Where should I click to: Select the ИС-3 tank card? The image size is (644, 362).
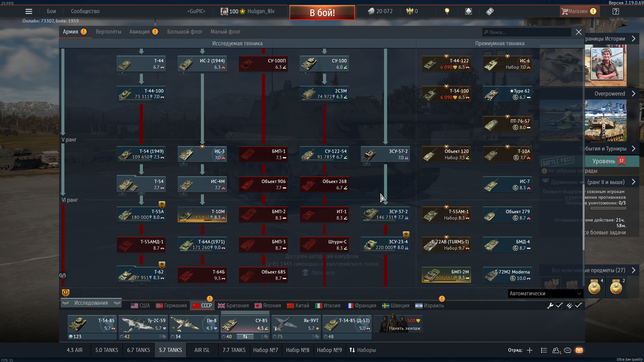(x=202, y=154)
